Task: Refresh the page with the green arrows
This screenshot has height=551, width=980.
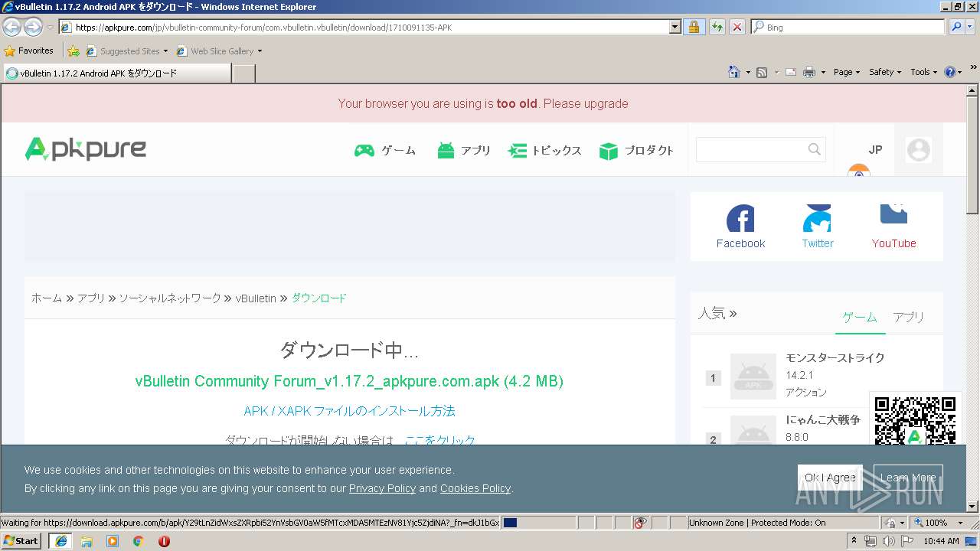Action: pos(717,27)
